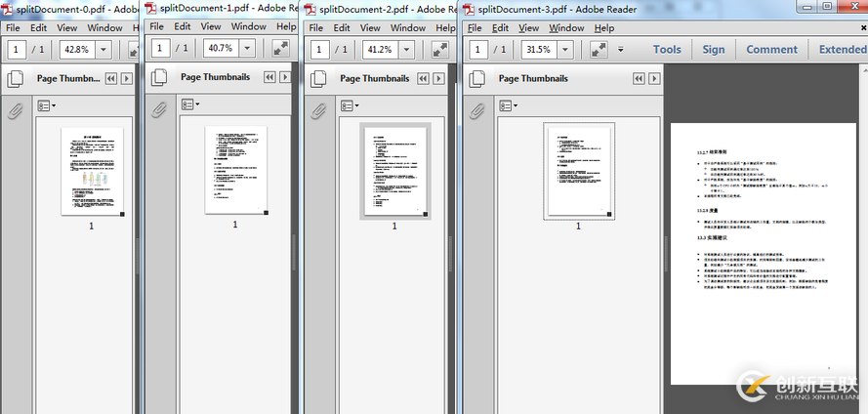
Task: Click page number field in splitDocument-2 window
Action: (x=320, y=49)
